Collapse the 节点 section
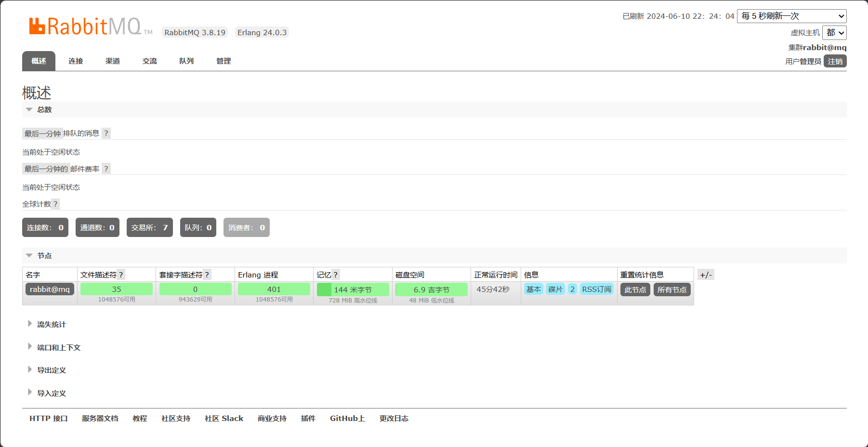Image resolution: width=868 pixels, height=447 pixels. (44, 256)
